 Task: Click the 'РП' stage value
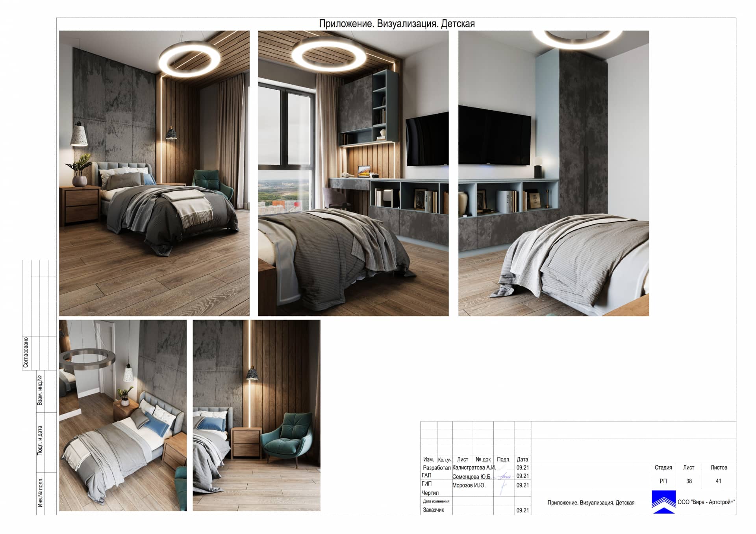663,481
